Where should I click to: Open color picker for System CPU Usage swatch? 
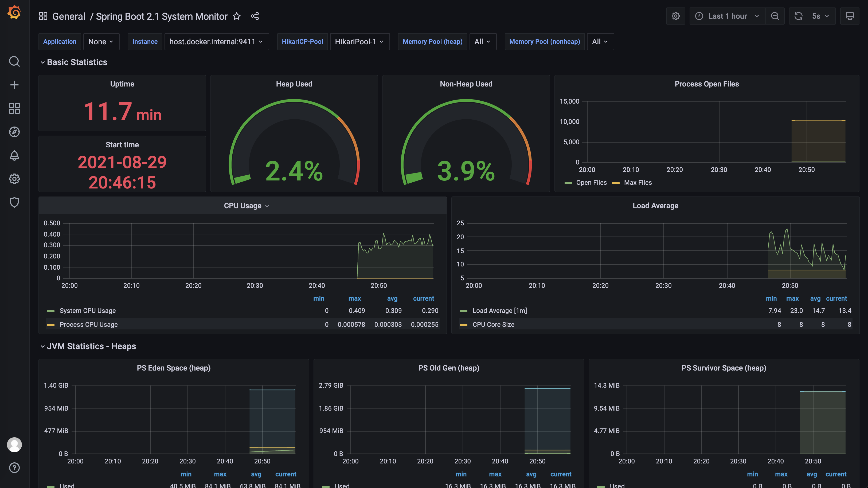pyautogui.click(x=50, y=311)
